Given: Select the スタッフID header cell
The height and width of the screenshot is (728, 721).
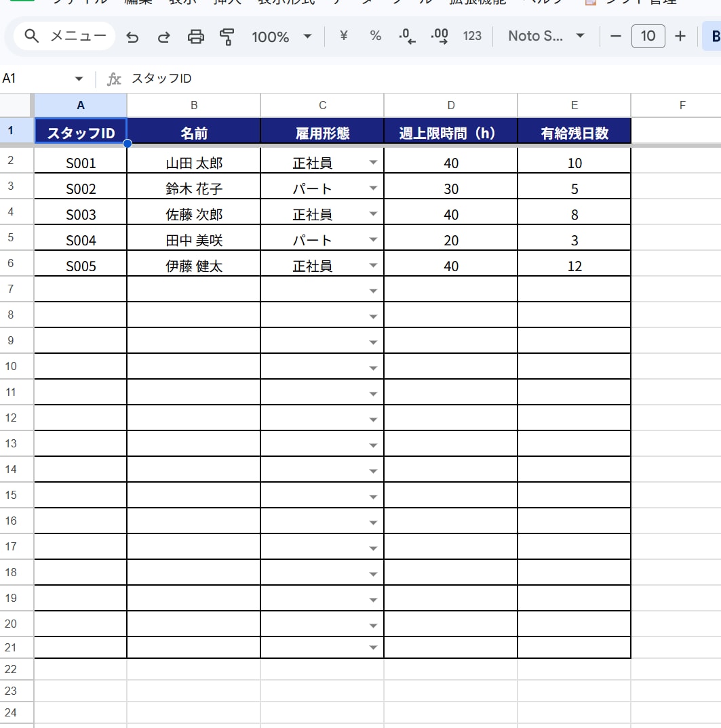Looking at the screenshot, I should pos(80,131).
